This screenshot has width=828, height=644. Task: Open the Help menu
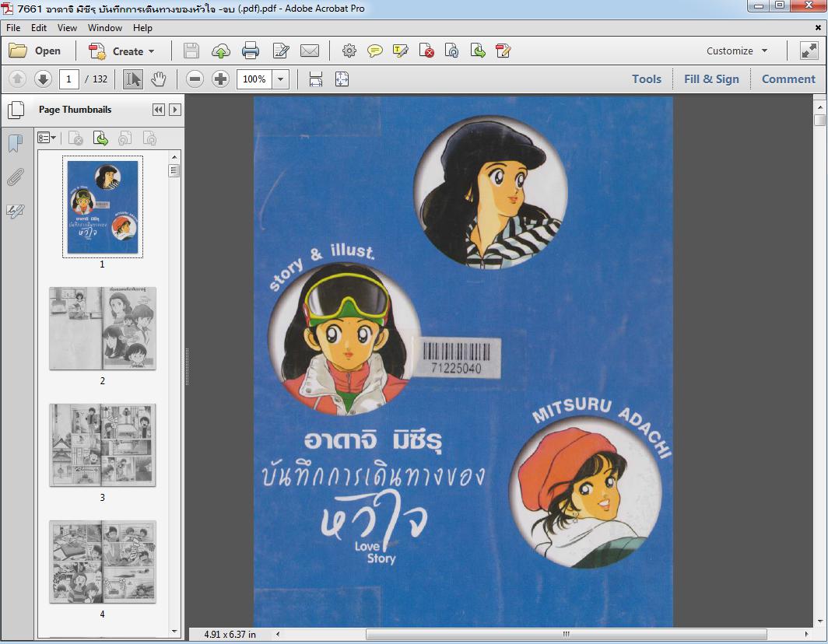pos(142,28)
